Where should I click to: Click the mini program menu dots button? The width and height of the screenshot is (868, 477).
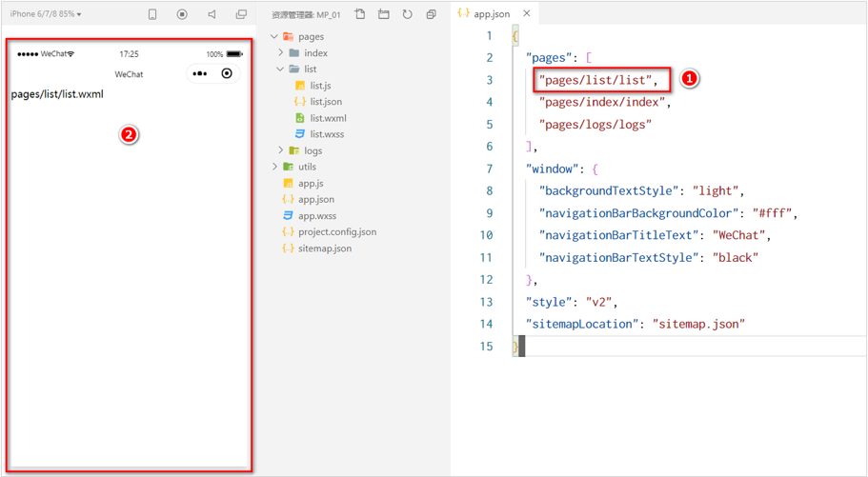click(200, 73)
